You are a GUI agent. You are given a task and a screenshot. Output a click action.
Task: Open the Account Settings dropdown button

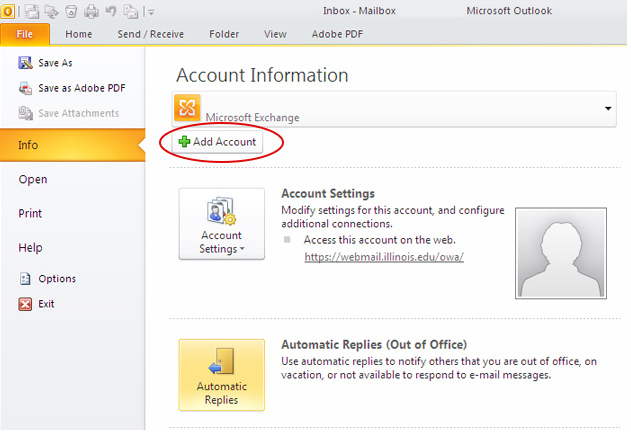point(222,224)
